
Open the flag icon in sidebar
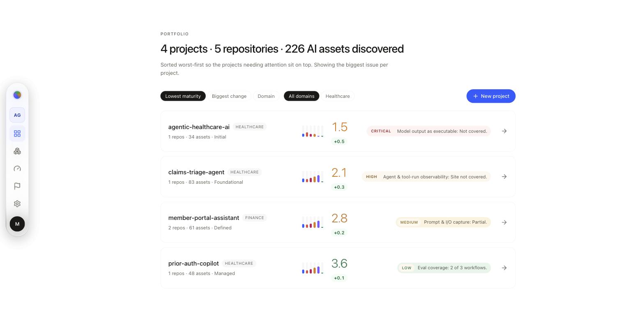[17, 186]
